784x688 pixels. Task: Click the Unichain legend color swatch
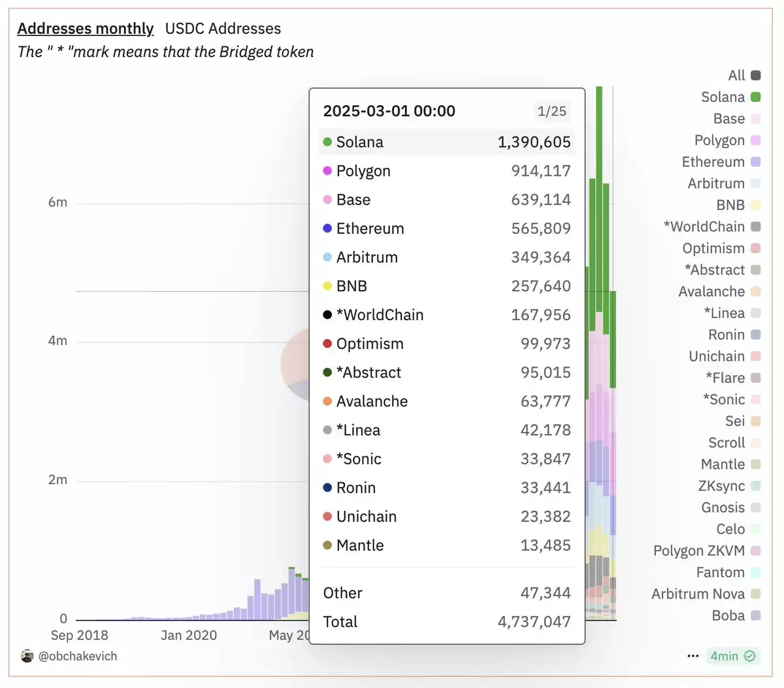[x=756, y=356]
